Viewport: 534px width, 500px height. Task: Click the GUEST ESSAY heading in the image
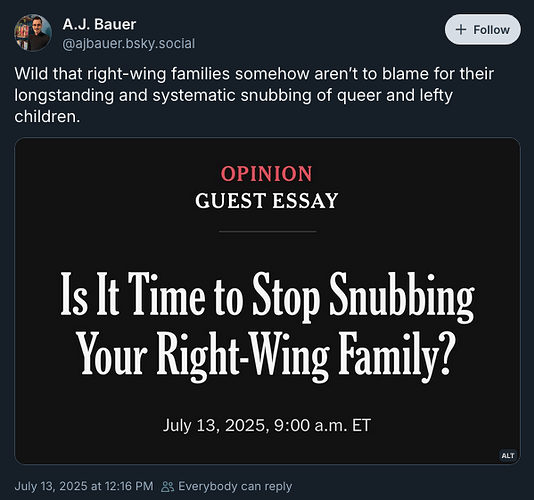click(x=267, y=201)
